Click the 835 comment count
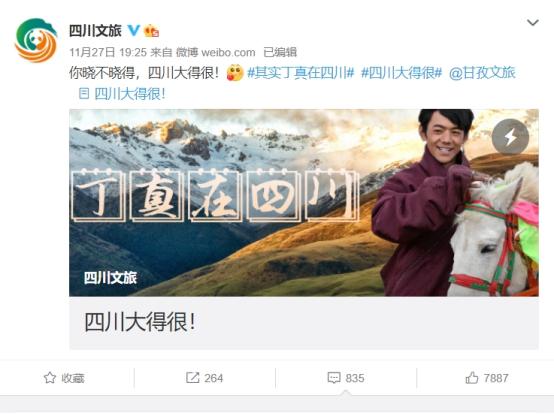Image resolution: width=554 pixels, height=414 pixels. click(x=355, y=378)
